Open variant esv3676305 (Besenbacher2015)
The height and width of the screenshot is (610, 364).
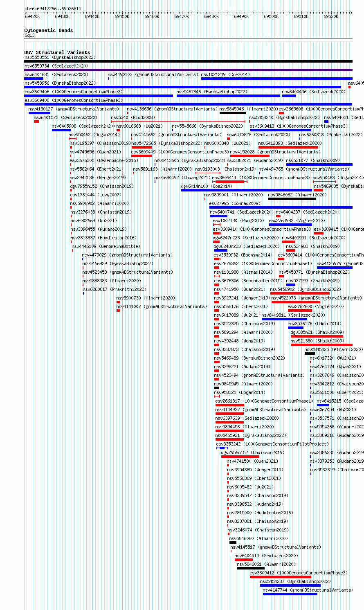click(x=104, y=161)
